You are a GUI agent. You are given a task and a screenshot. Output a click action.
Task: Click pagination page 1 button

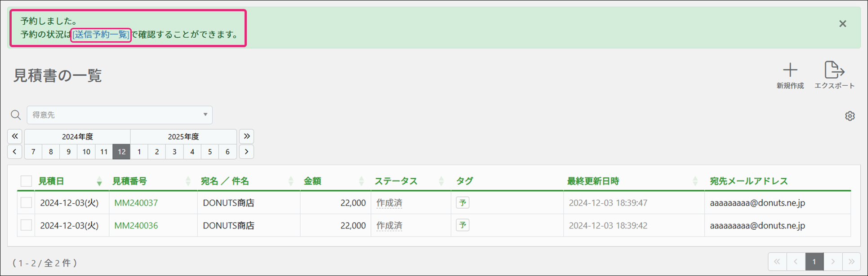(x=814, y=262)
